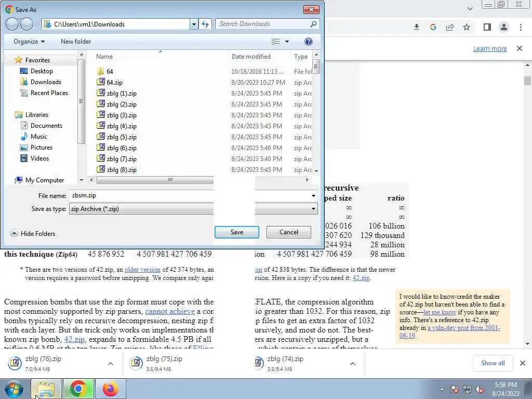This screenshot has height=399, width=532.
Task: Show hidden tray icons arrow
Action: click(x=442, y=389)
